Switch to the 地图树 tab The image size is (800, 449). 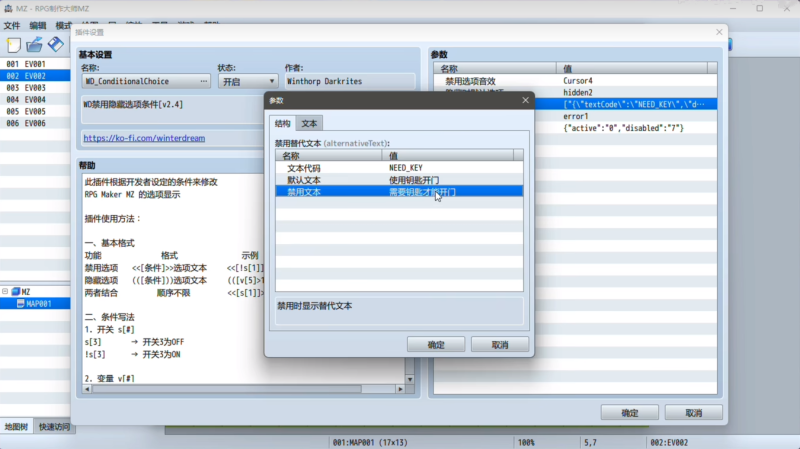pyautogui.click(x=16, y=427)
